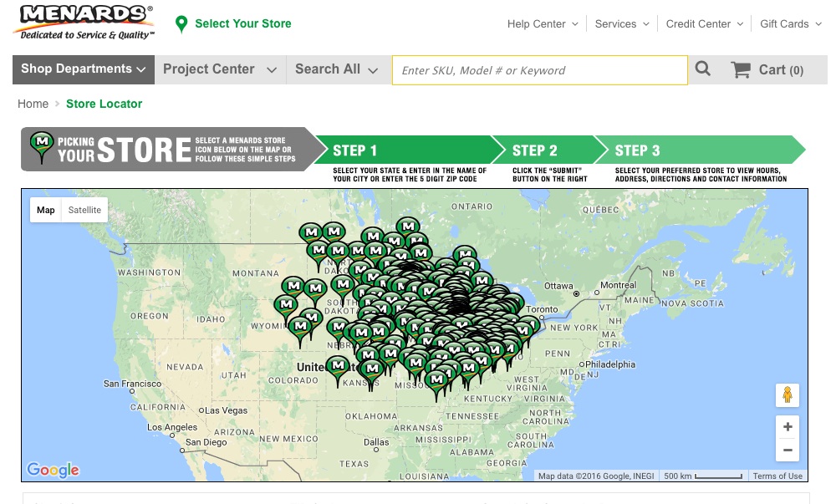
Task: Open the Search All category dropdown
Action: click(x=337, y=69)
